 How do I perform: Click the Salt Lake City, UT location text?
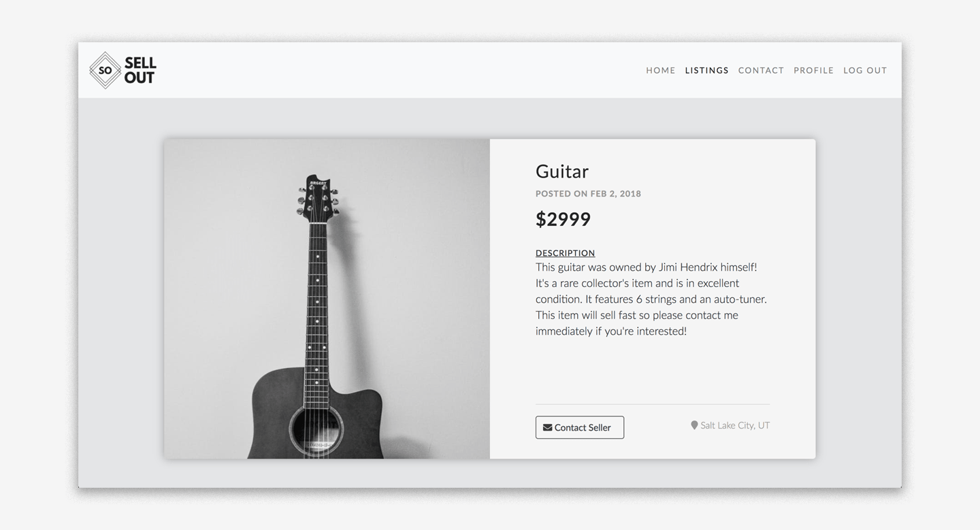(735, 425)
